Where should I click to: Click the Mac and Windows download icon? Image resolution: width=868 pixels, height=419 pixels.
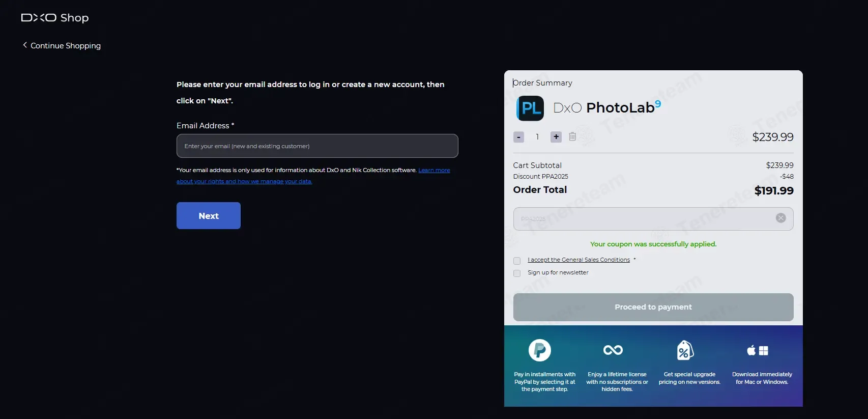tap(757, 350)
